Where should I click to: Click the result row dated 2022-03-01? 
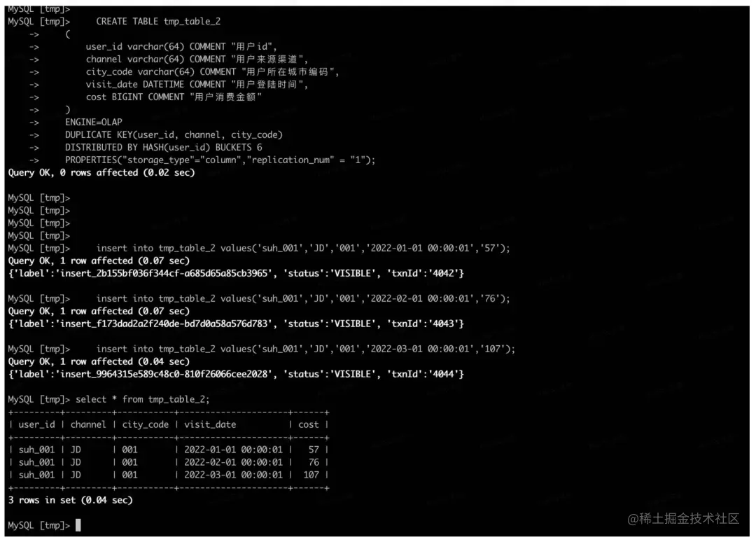point(168,475)
